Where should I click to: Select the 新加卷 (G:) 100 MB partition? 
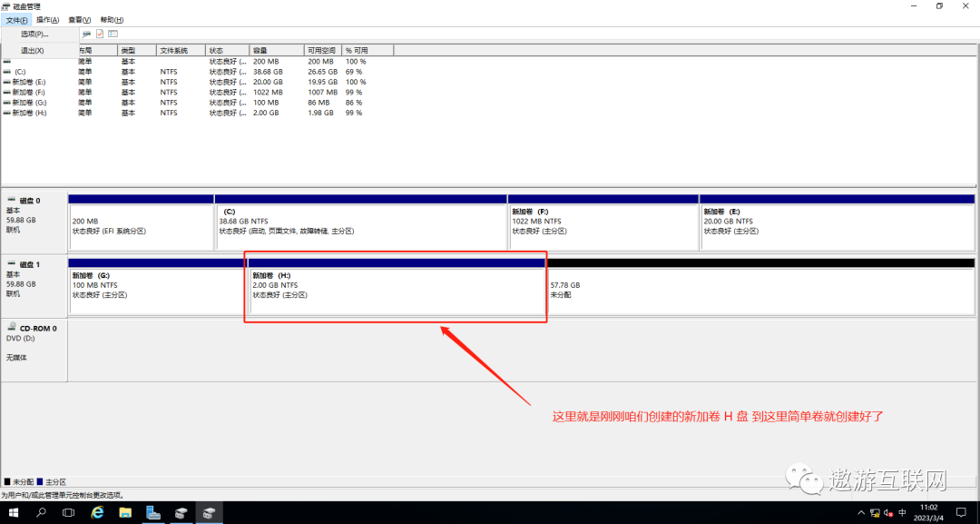coord(158,286)
